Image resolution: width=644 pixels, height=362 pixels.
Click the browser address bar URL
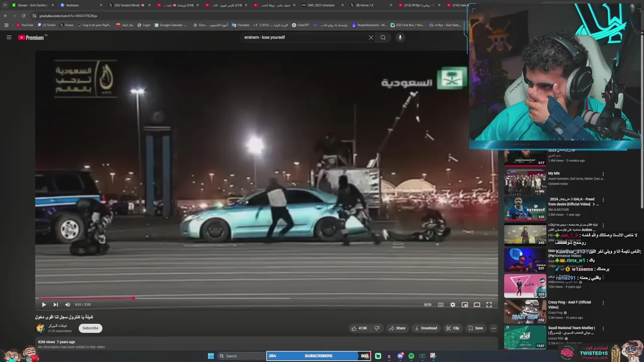tap(68, 16)
